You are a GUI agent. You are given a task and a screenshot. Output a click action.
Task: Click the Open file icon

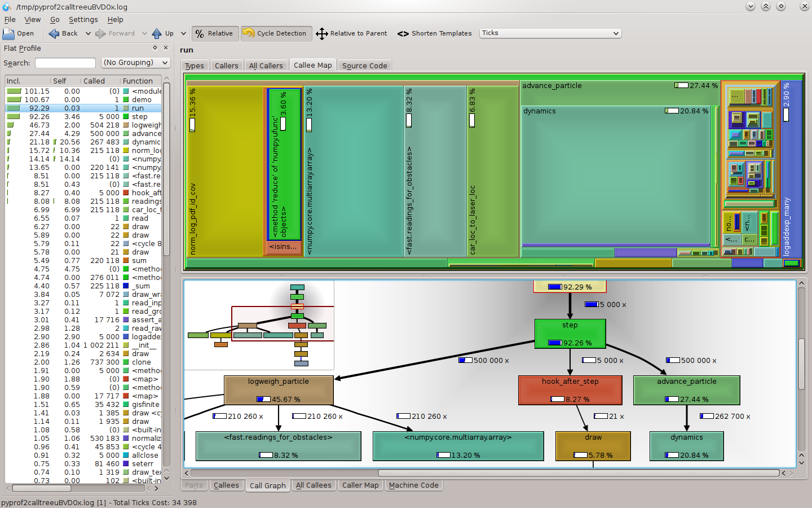[9, 33]
